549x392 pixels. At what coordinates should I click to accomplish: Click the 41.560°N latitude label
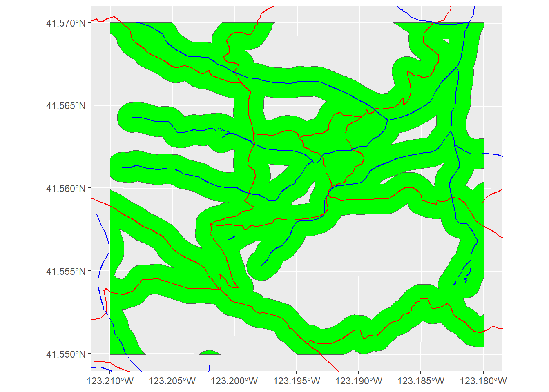tap(66, 189)
